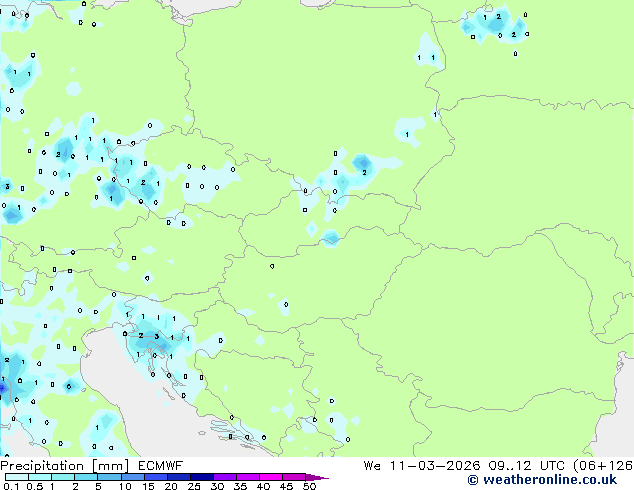Screen dimensions: 634x490
Task: Select the forecast date 'We 11-03-2026' text
Action: [422, 466]
